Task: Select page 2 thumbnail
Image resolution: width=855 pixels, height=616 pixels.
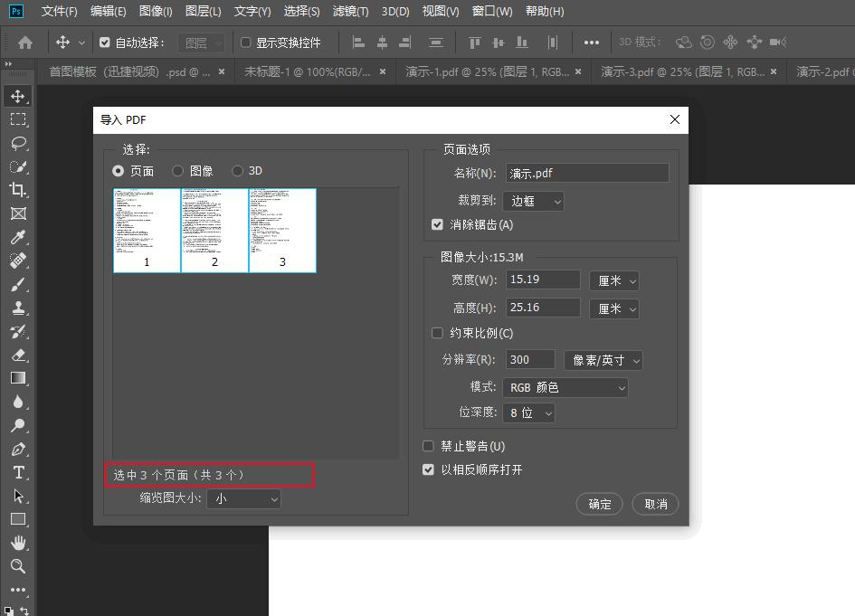Action: (x=214, y=230)
